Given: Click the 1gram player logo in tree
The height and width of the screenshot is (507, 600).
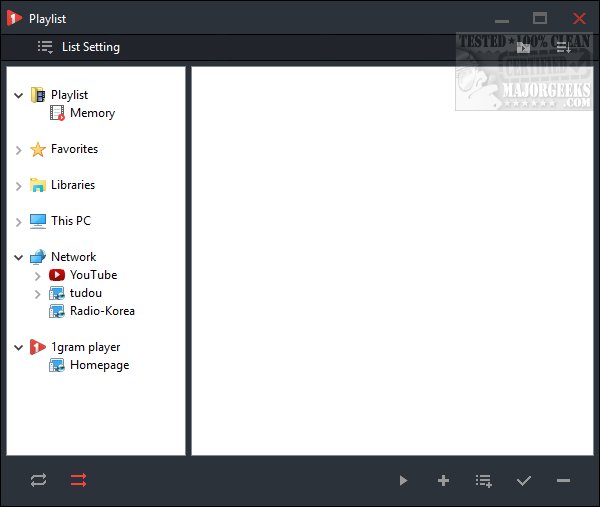Looking at the screenshot, I should (x=38, y=347).
